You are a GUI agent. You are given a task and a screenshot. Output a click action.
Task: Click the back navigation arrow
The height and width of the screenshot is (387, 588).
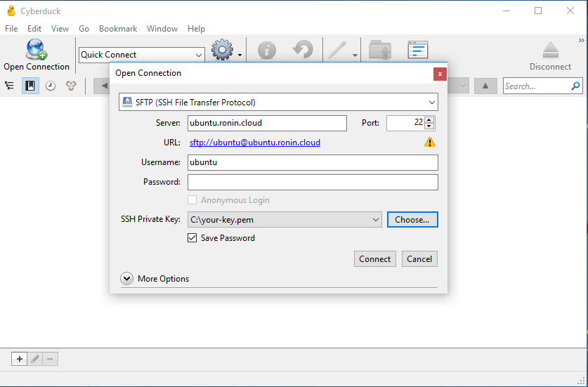[x=104, y=86]
